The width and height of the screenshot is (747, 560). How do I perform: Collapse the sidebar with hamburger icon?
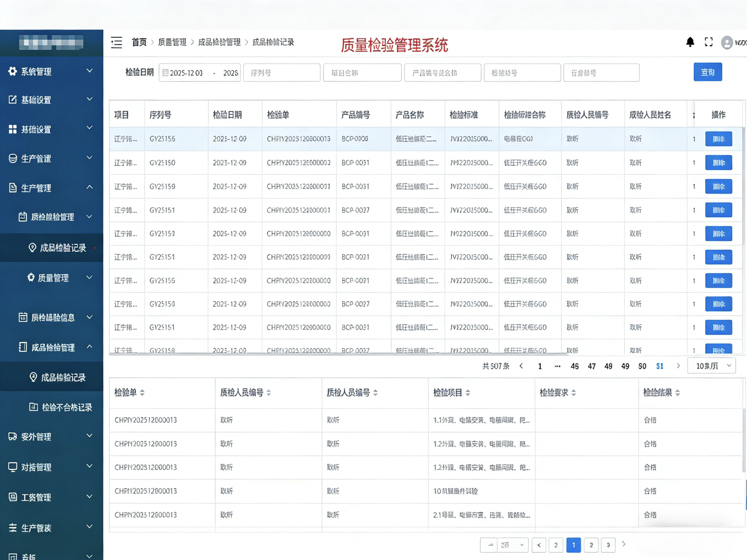(117, 43)
